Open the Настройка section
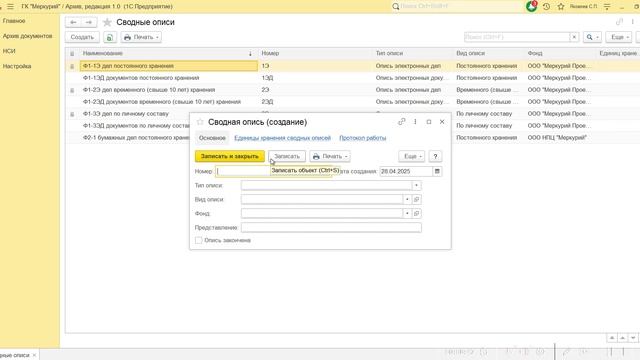The width and height of the screenshot is (640, 360). 17,66
